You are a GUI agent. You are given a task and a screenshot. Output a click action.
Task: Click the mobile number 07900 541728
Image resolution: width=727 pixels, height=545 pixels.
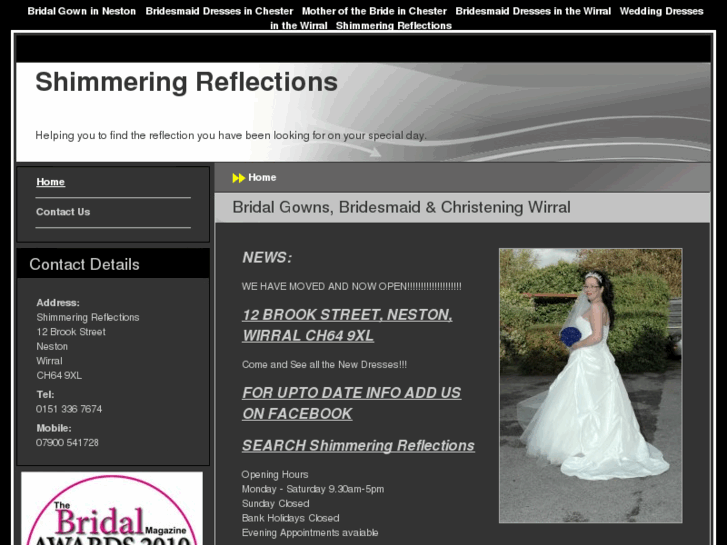[67, 442]
